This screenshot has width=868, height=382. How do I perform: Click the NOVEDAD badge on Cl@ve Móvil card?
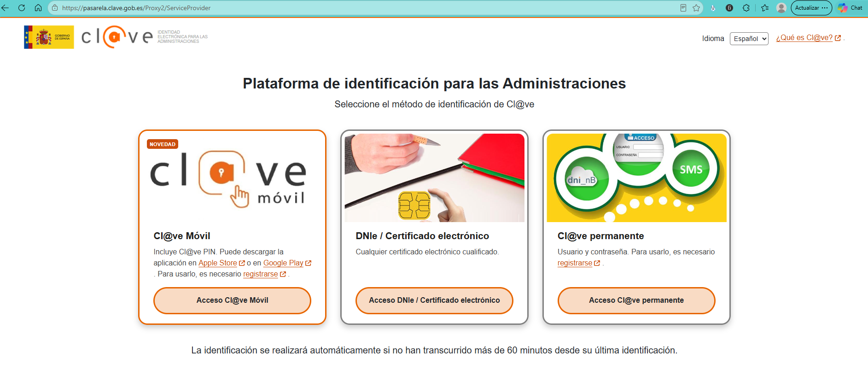(163, 144)
